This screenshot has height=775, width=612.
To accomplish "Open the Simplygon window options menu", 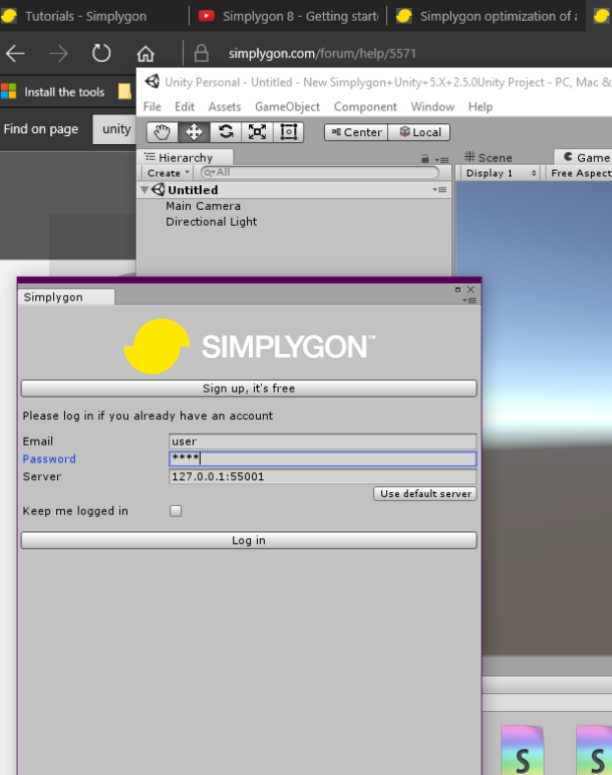I will tap(469, 301).
